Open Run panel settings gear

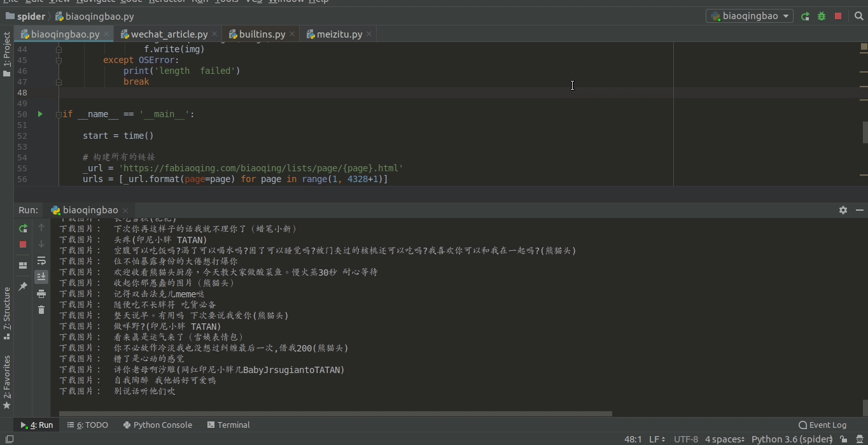pos(843,210)
